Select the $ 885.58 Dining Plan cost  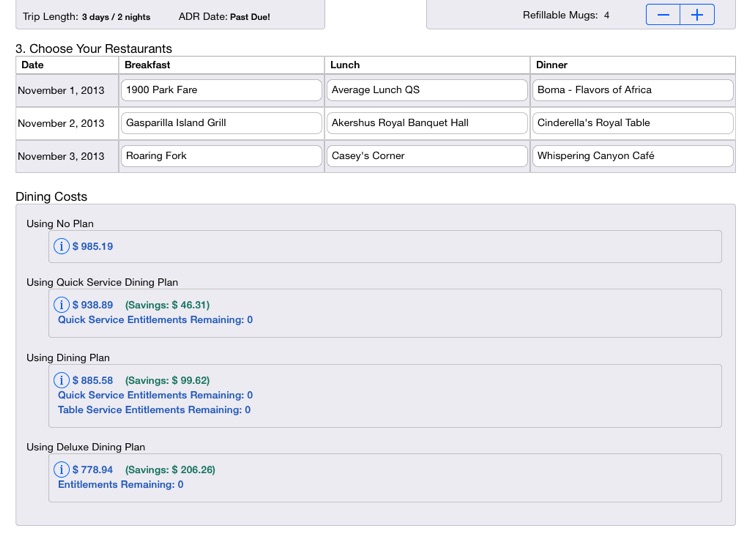coord(93,380)
